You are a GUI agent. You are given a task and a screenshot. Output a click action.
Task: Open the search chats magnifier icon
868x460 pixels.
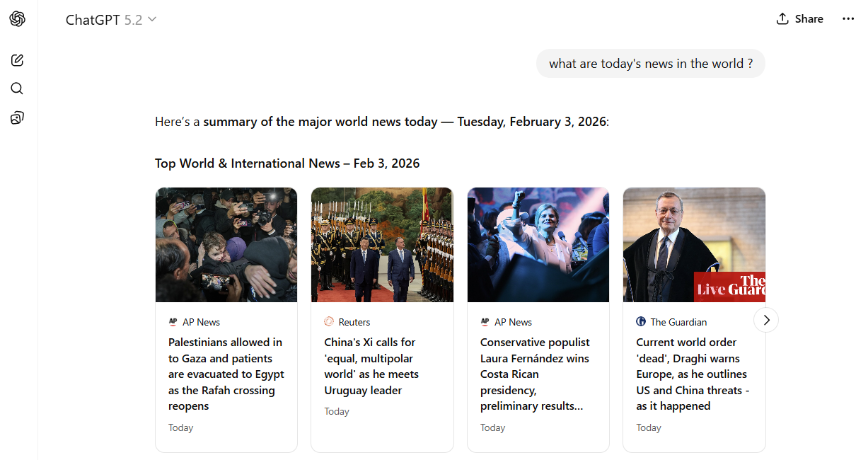pos(18,88)
